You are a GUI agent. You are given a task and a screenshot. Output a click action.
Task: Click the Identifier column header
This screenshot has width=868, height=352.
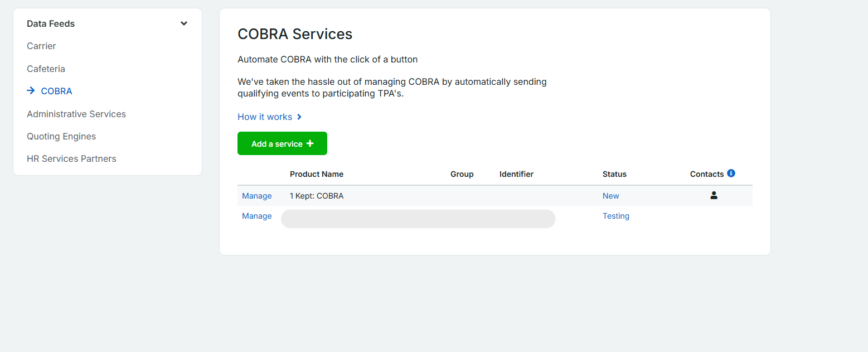[516, 174]
